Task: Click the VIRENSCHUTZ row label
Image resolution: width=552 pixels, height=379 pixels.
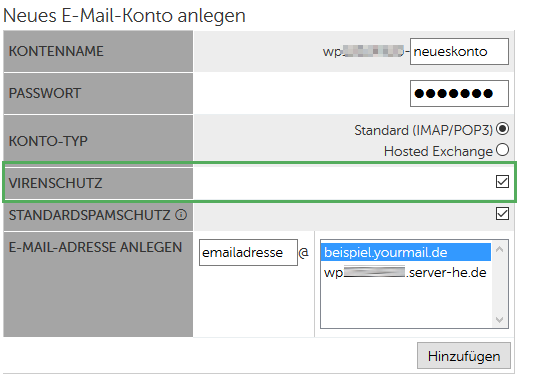Action: [56, 183]
